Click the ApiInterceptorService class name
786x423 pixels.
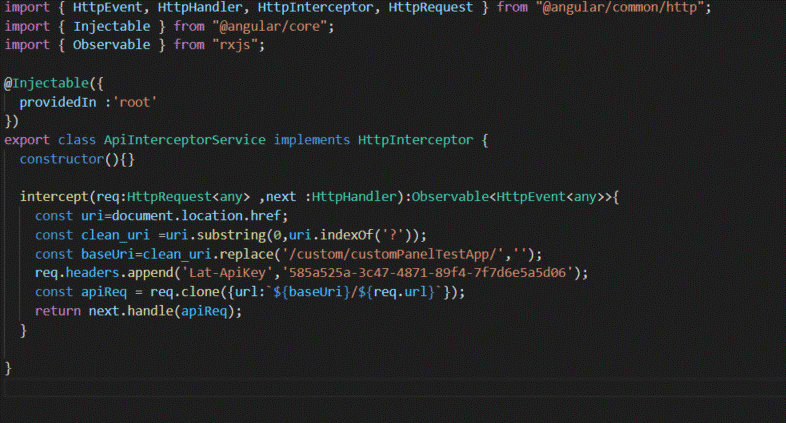[184, 140]
